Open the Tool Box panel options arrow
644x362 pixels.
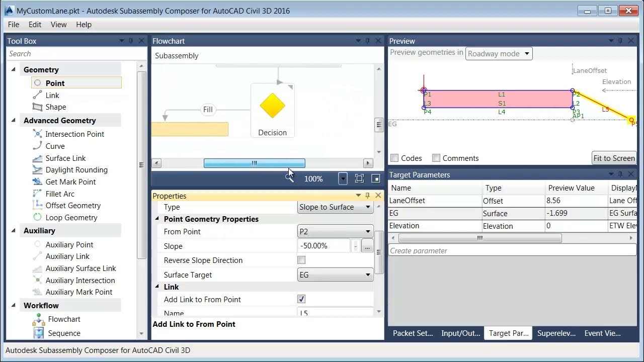pyautogui.click(x=121, y=41)
